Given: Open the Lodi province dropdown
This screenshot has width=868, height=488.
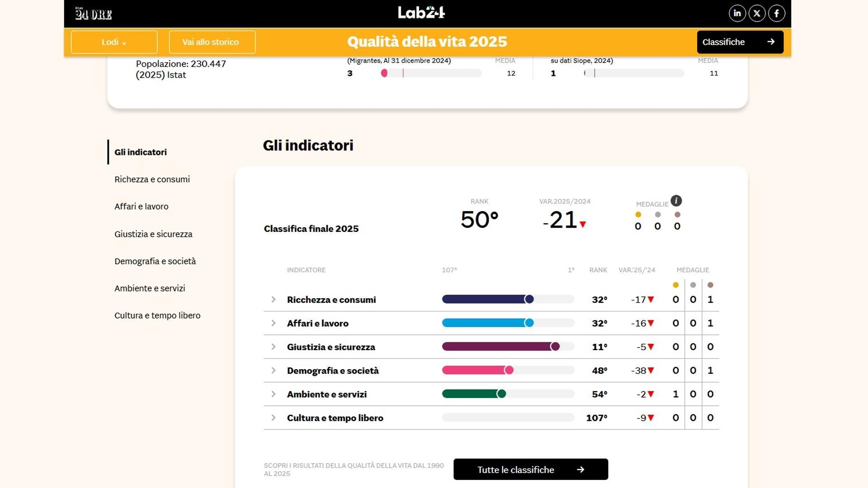Looking at the screenshot, I should tap(114, 42).
